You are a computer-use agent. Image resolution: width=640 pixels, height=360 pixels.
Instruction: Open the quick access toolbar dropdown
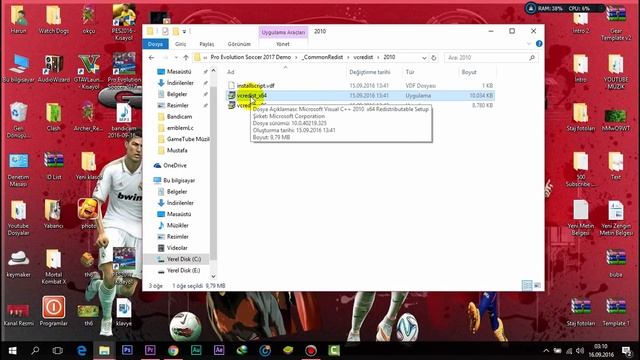(x=184, y=31)
